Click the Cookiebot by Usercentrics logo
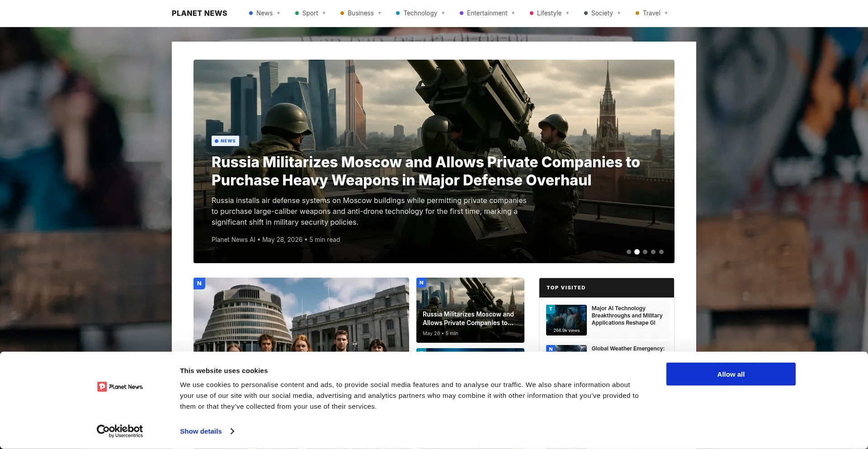The image size is (868, 449). [x=120, y=431]
